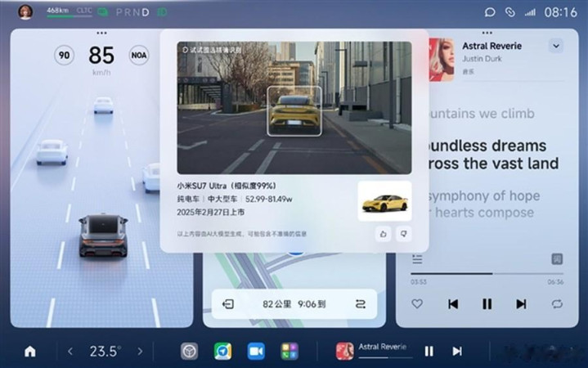The width and height of the screenshot is (588, 368).
Task: Pause music from the bottom dock
Action: pyautogui.click(x=429, y=352)
